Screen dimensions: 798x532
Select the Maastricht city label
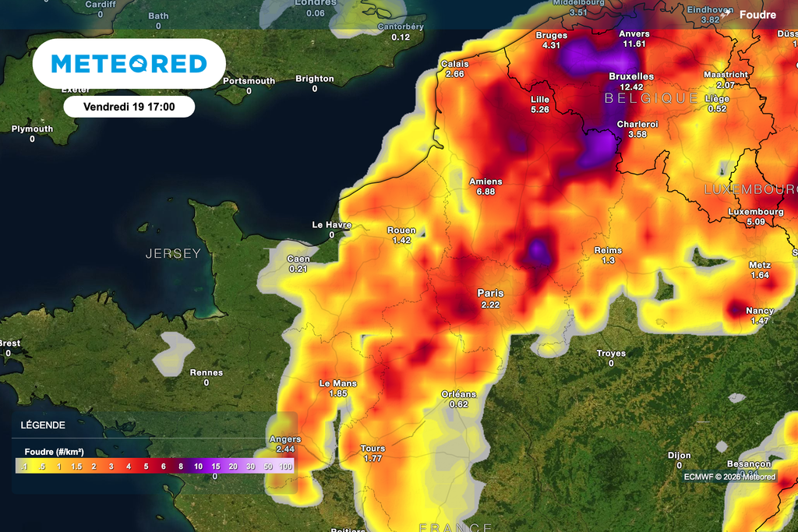726,75
